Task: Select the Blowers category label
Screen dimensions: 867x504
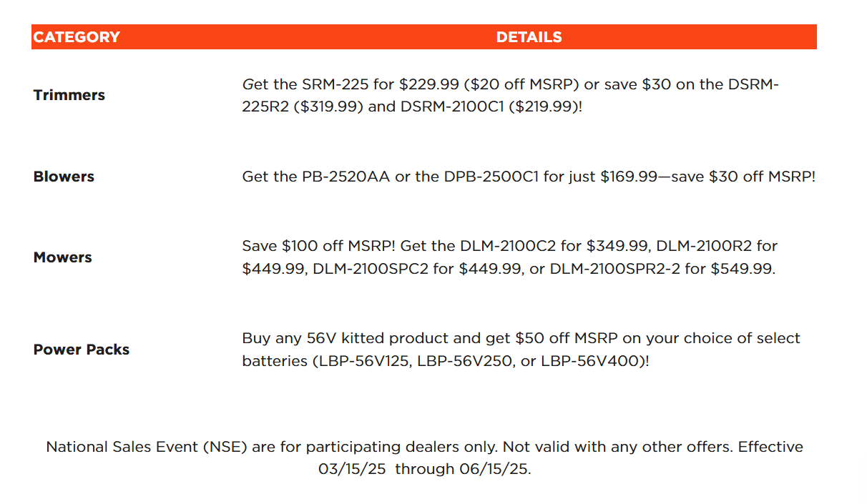Action: pyautogui.click(x=64, y=177)
